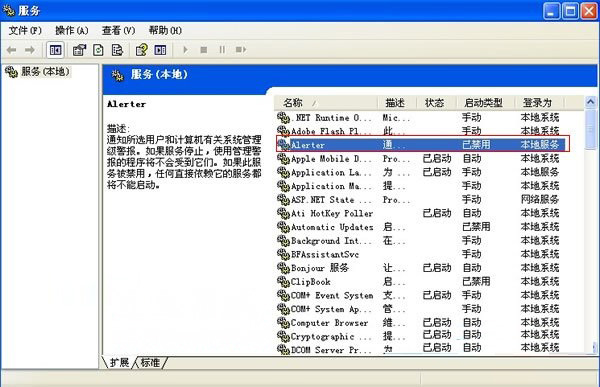
Task: Select the ClipBook service icon
Action: click(283, 282)
